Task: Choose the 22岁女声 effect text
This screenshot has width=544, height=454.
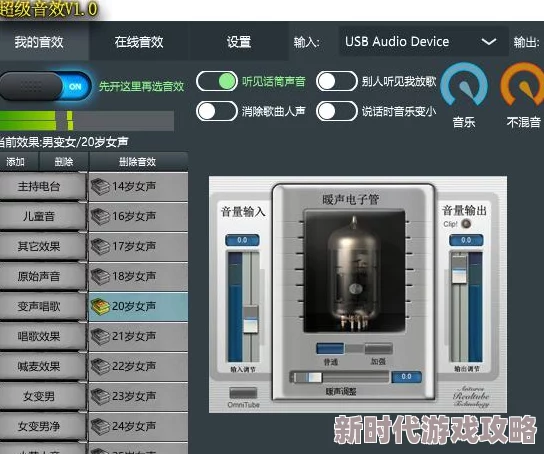Action: click(134, 366)
